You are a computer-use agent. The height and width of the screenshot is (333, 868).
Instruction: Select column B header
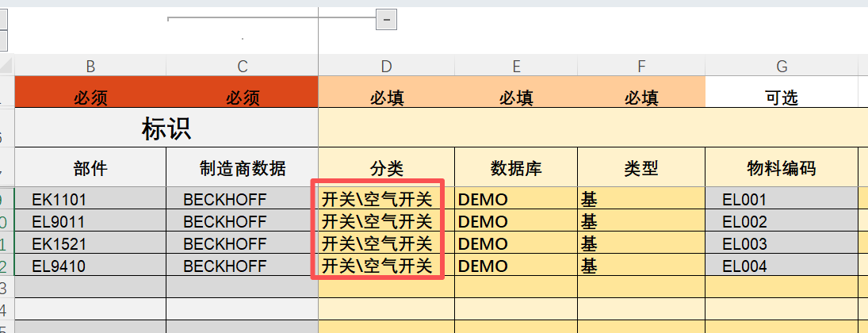pos(90,65)
